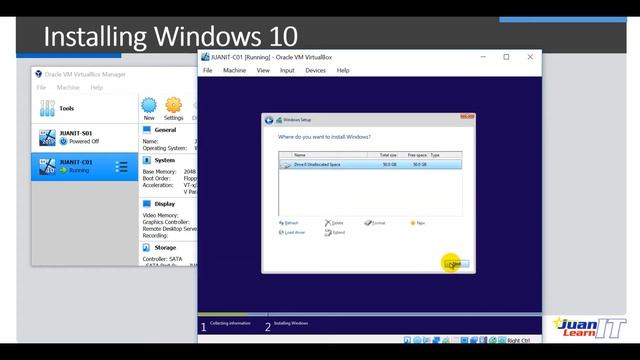Click the back arrow in Windows Setup
Image resolution: width=640 pixels, height=360 pixels.
[269, 120]
